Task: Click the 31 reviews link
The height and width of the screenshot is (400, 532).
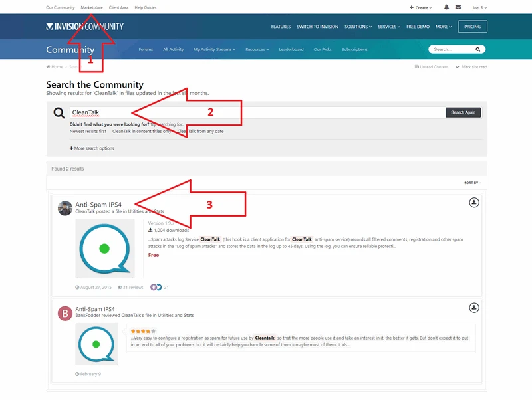Action: pos(130,288)
